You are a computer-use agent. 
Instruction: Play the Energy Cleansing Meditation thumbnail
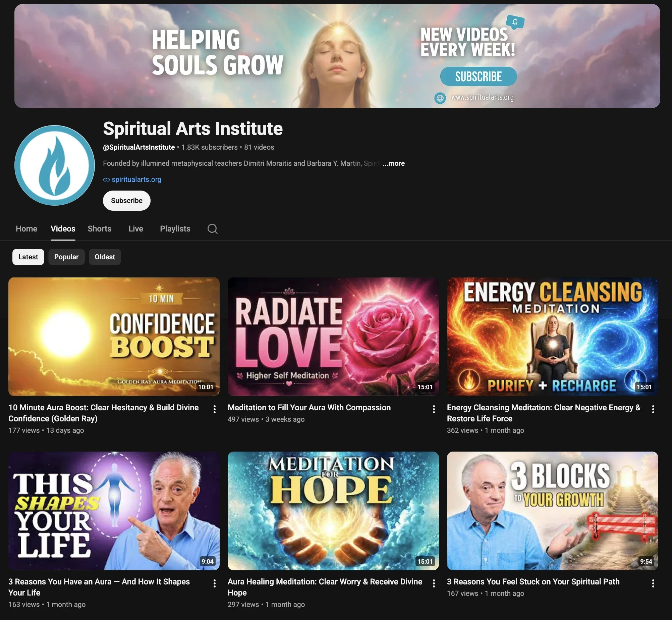[553, 337]
